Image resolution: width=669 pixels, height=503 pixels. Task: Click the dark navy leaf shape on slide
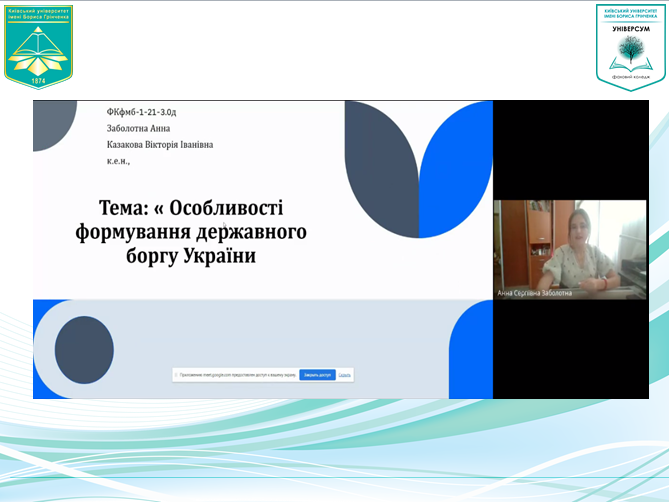pos(382,169)
